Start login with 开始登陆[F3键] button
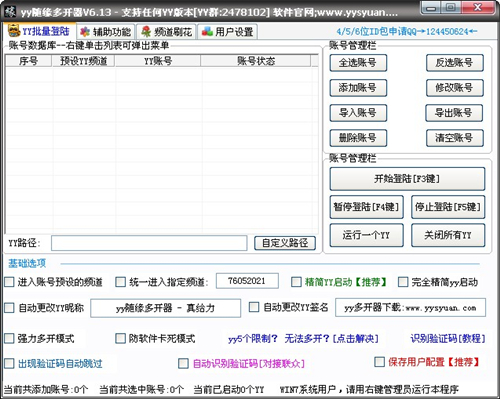The width and height of the screenshot is (500, 399). [x=407, y=179]
